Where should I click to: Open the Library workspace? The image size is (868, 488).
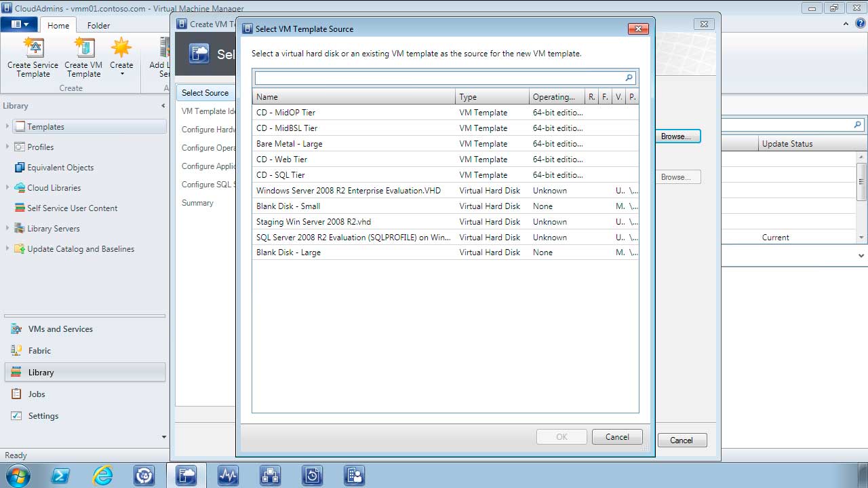[85, 373]
